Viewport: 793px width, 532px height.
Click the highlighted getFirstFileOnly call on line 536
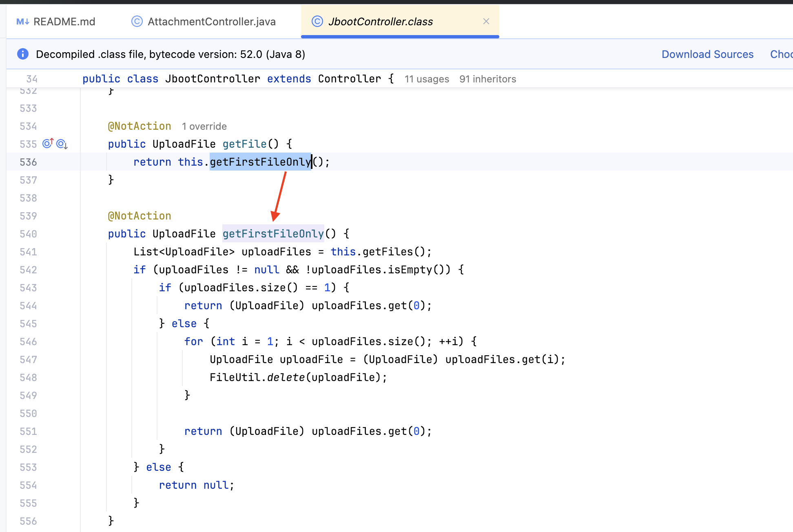click(260, 162)
